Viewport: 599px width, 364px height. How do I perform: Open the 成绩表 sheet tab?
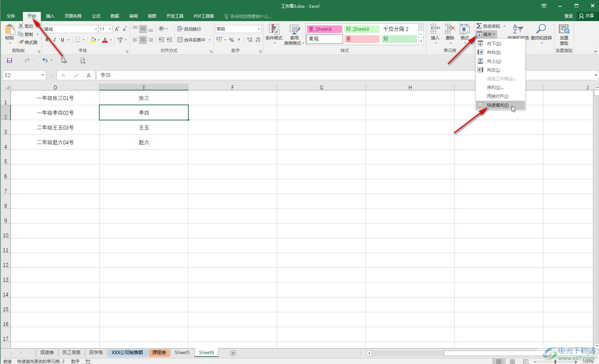point(47,352)
